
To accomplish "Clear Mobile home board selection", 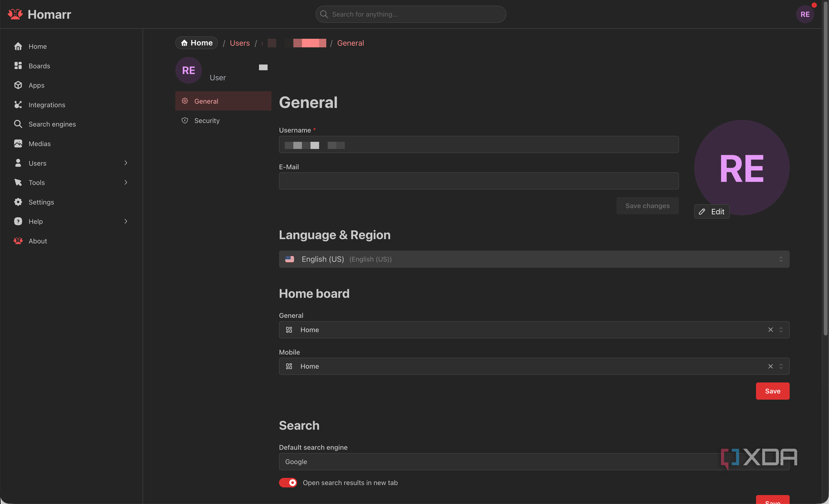I will [770, 366].
